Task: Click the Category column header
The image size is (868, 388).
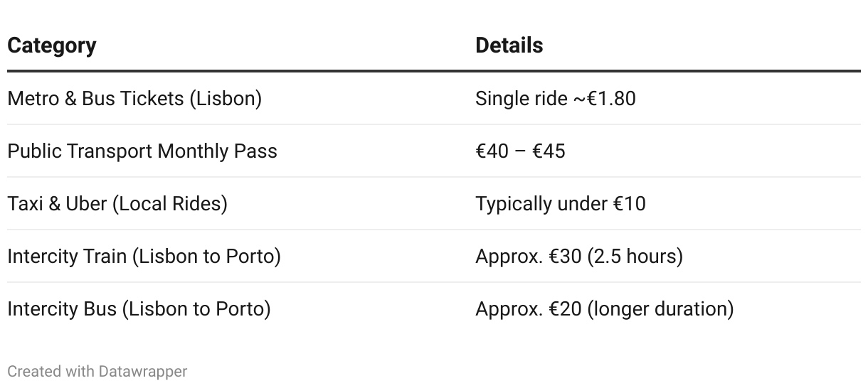Action: (52, 45)
